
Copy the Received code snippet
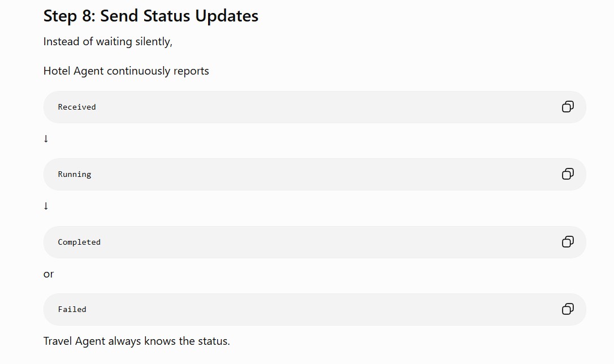pyautogui.click(x=568, y=107)
